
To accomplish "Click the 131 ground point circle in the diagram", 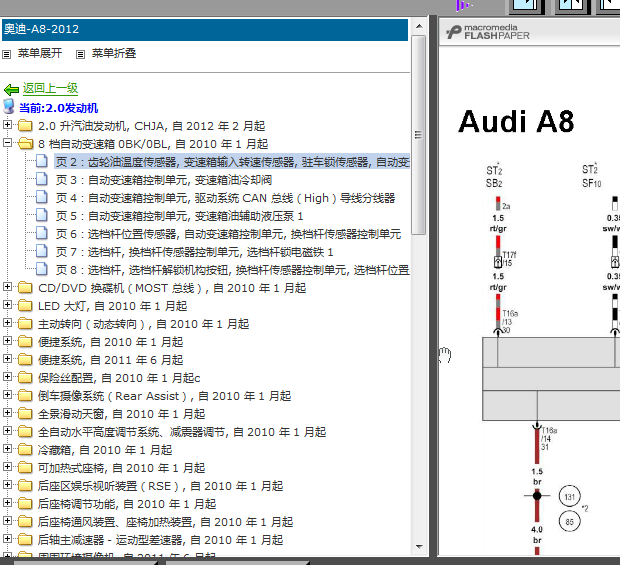I will point(569,497).
